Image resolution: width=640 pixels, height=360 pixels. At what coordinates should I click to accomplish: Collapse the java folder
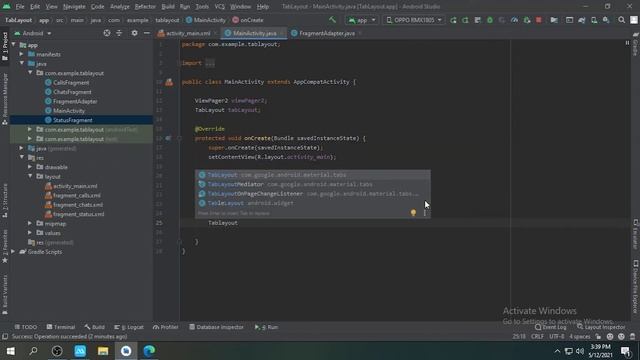[22, 64]
